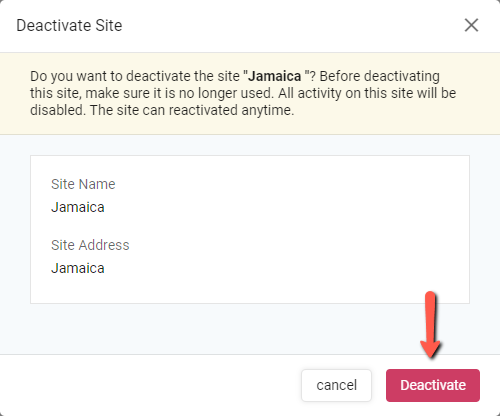The image size is (500, 416).
Task: Select the Deactivate Site dialog title
Action: pos(69,26)
